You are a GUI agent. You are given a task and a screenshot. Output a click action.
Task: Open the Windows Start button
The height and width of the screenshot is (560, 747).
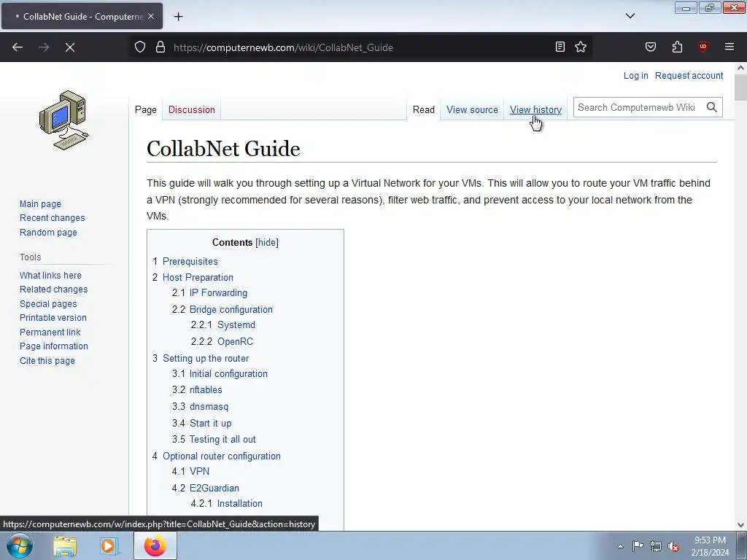pyautogui.click(x=19, y=546)
